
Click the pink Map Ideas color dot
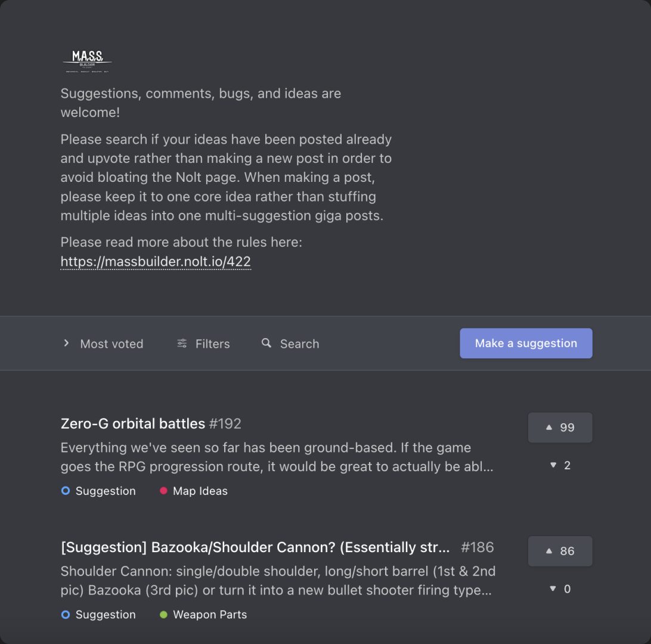point(163,491)
